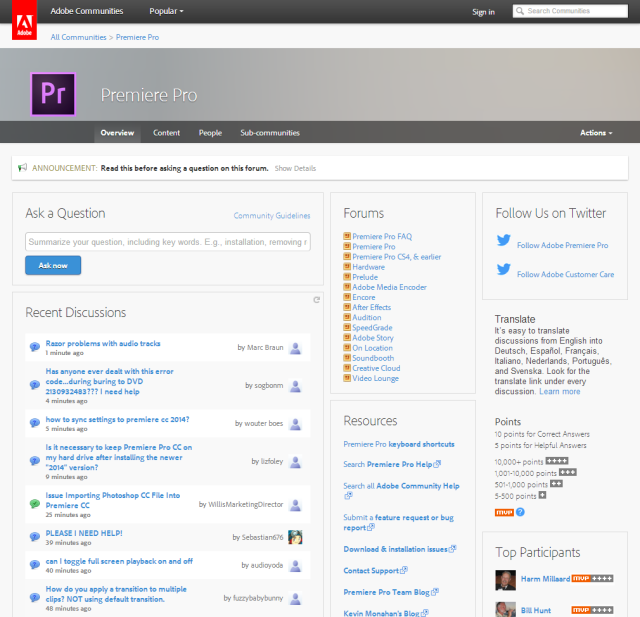
Task: Click Harm Millaard's profile photo
Action: [505, 580]
